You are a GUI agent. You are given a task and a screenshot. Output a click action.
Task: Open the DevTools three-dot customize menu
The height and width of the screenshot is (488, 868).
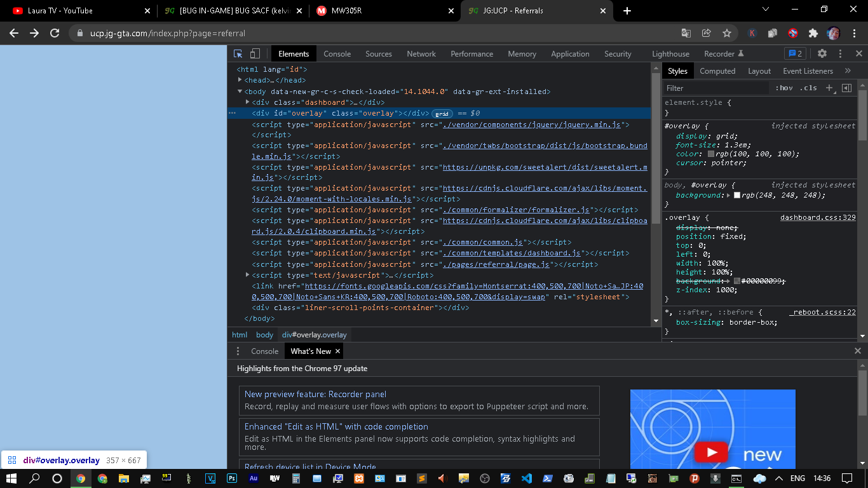click(x=841, y=54)
